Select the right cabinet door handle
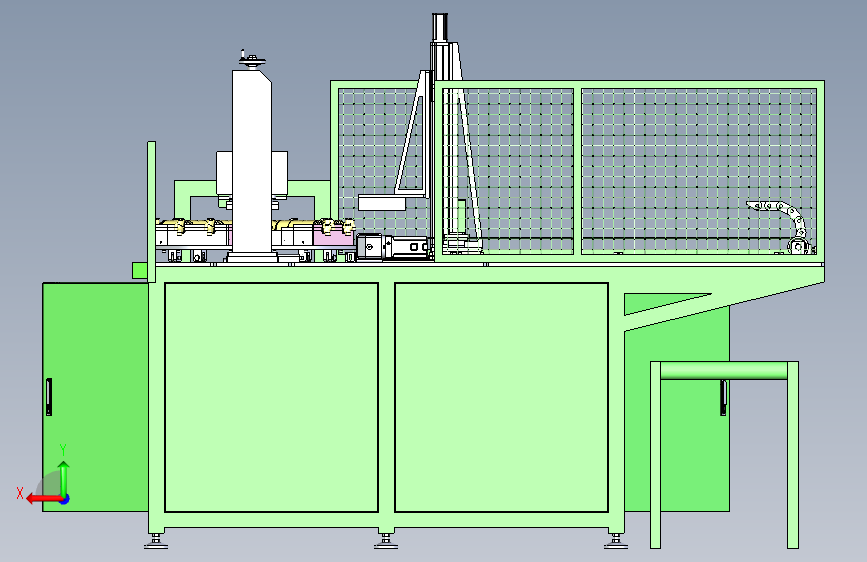This screenshot has height=562, width=867. [723, 397]
